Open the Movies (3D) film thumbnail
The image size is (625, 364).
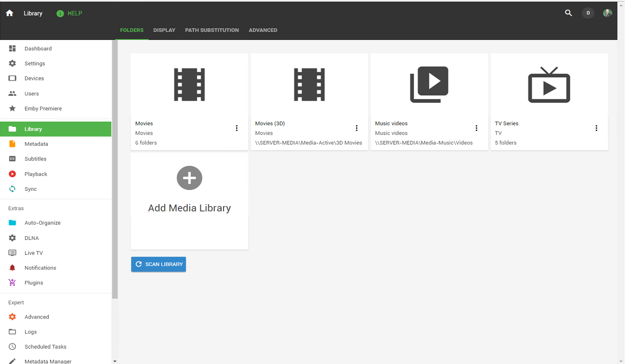pos(309,85)
